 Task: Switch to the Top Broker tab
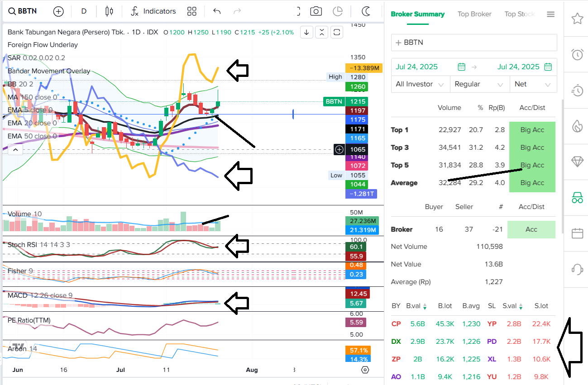pyautogui.click(x=474, y=14)
